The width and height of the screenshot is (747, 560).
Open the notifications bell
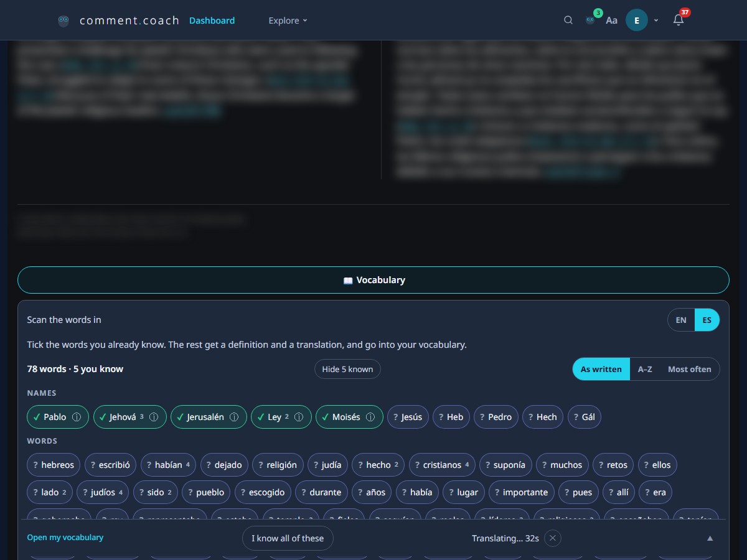click(679, 21)
